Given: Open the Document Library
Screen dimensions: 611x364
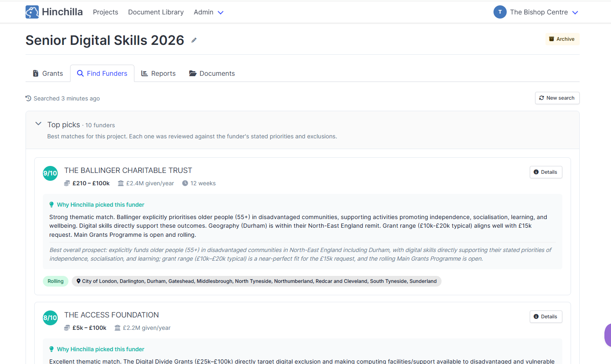Looking at the screenshot, I should [x=156, y=12].
